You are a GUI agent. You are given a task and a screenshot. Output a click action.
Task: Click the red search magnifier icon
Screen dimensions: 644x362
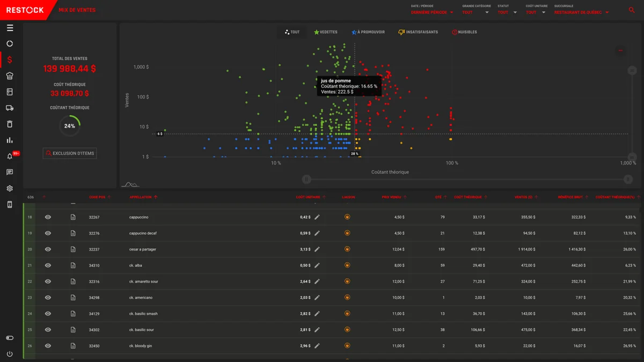coord(632,10)
